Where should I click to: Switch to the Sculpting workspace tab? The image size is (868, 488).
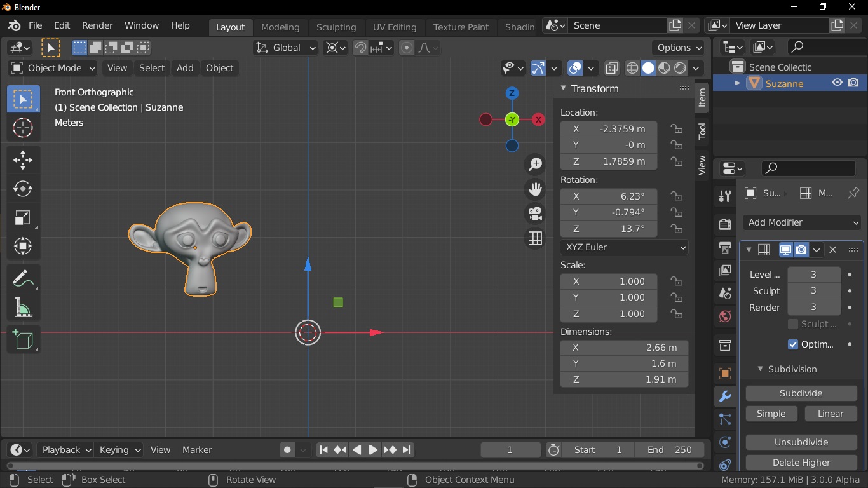coord(336,27)
